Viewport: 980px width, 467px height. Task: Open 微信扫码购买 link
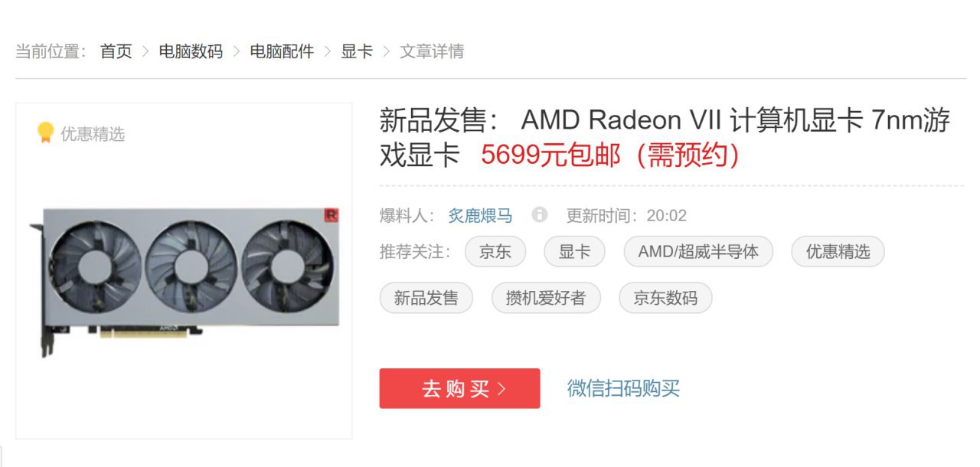pos(623,388)
